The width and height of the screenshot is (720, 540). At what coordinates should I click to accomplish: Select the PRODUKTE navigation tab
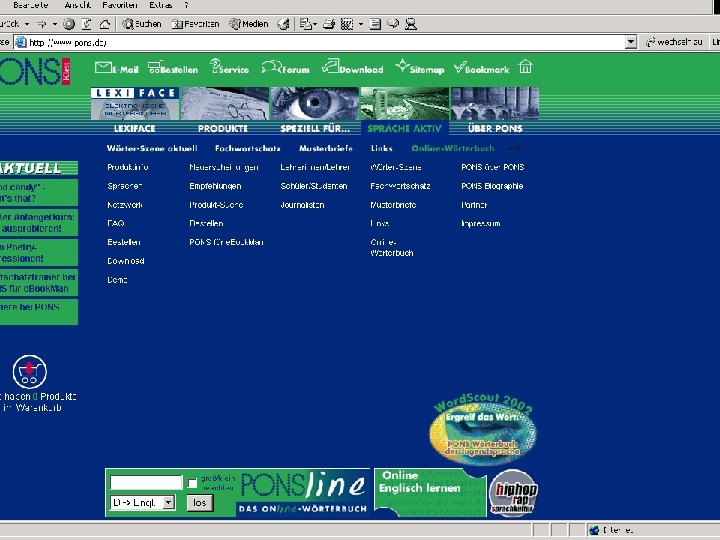[x=223, y=129]
